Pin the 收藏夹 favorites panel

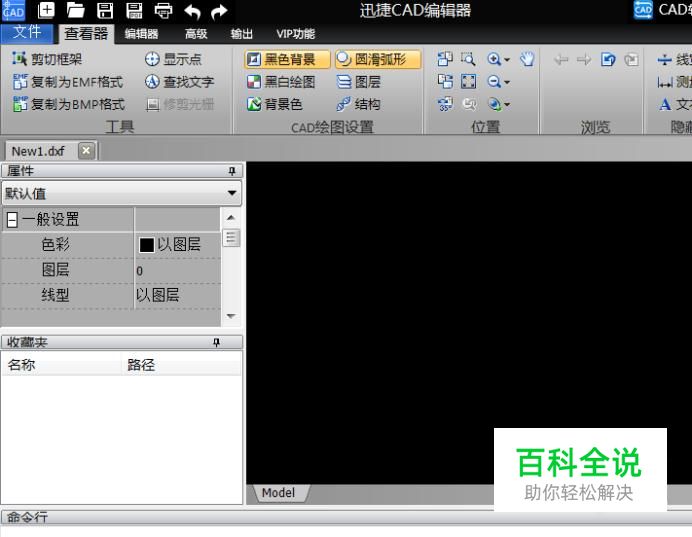tap(216, 342)
